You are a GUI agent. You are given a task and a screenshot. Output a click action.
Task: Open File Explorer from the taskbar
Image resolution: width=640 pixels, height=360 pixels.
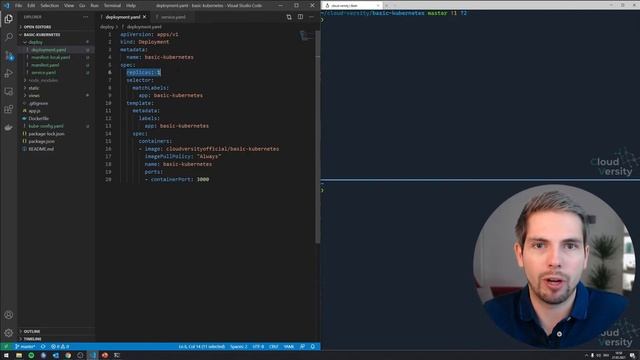tap(19, 355)
